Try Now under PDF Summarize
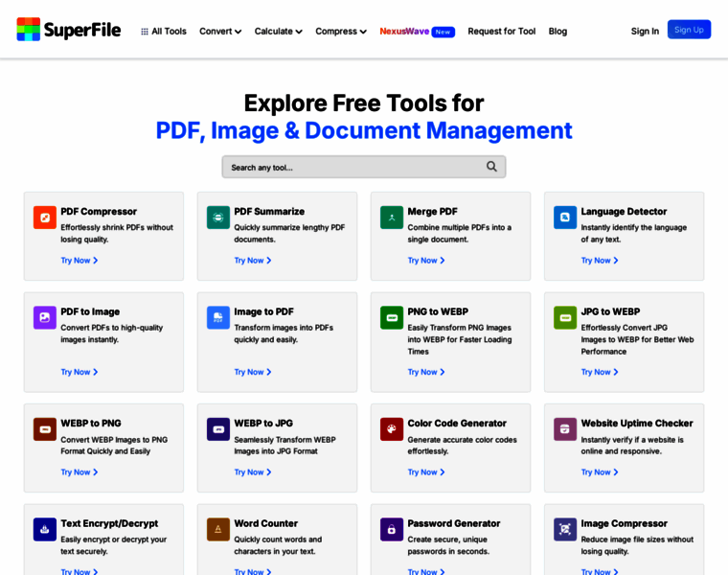Image resolution: width=728 pixels, height=575 pixels. click(x=253, y=261)
